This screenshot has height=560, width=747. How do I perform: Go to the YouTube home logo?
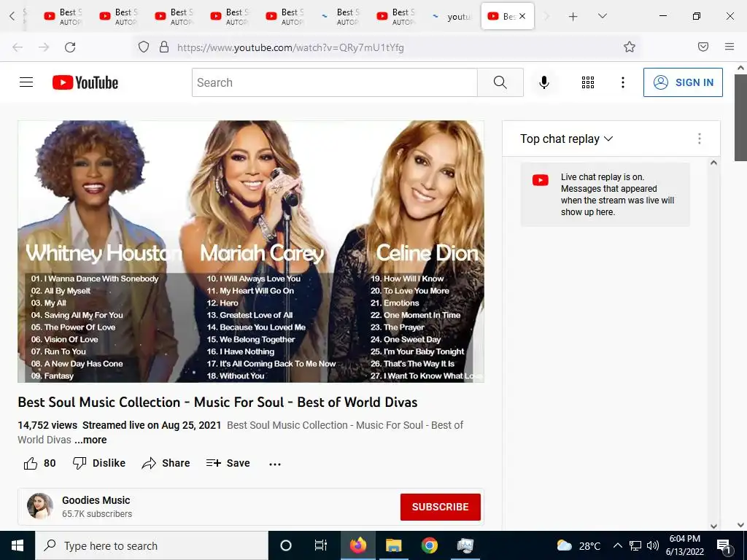point(85,82)
